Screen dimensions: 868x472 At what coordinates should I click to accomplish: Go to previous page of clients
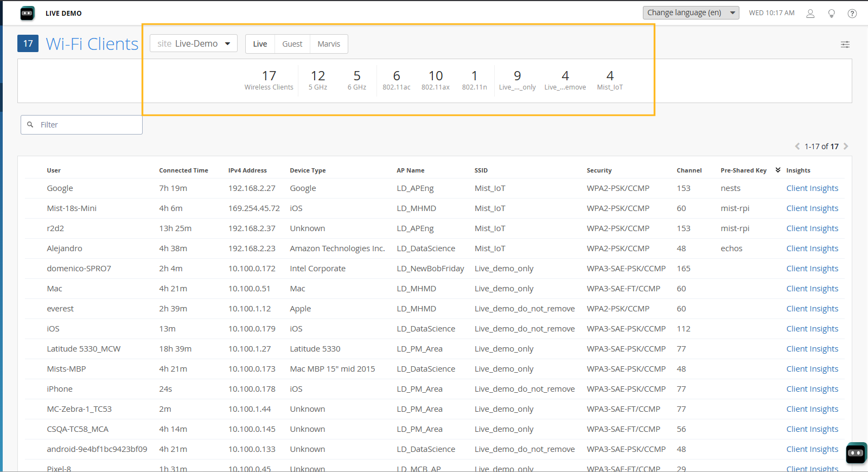coord(797,146)
